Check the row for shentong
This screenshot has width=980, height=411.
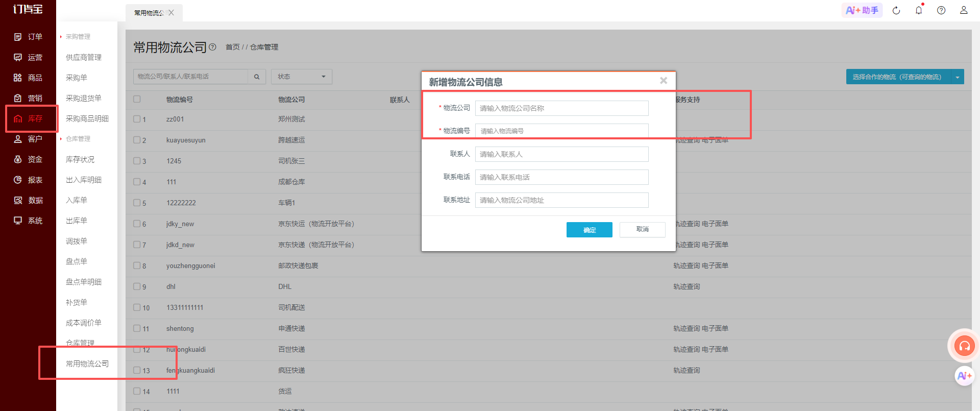(x=137, y=328)
